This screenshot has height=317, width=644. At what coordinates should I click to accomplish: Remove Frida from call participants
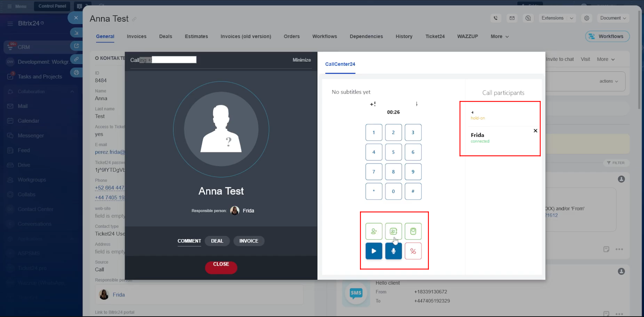tap(535, 131)
